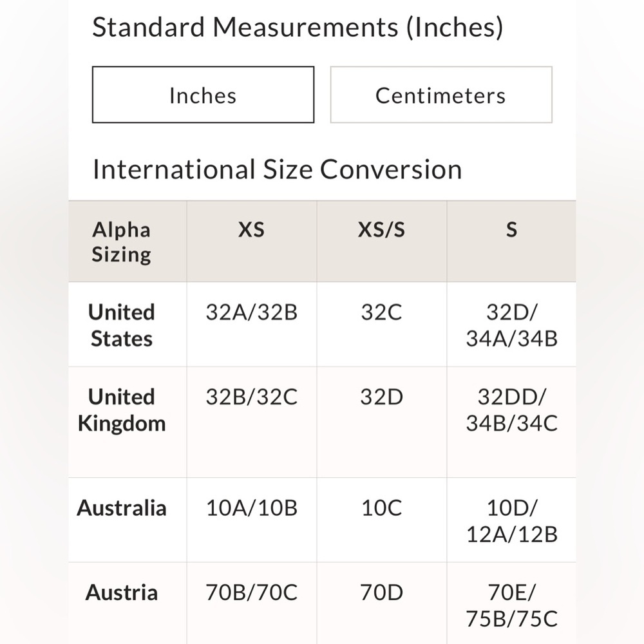
Task: Click the S column header
Action: pos(511,241)
